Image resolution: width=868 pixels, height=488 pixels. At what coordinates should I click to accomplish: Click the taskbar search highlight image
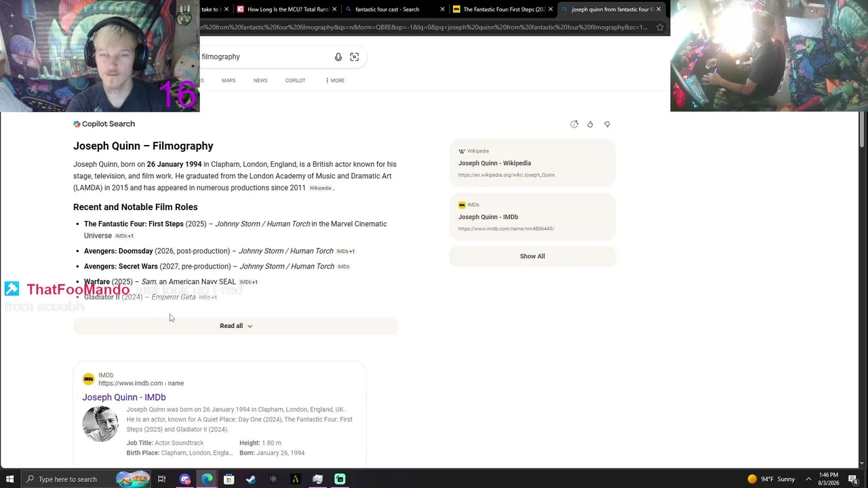132,479
